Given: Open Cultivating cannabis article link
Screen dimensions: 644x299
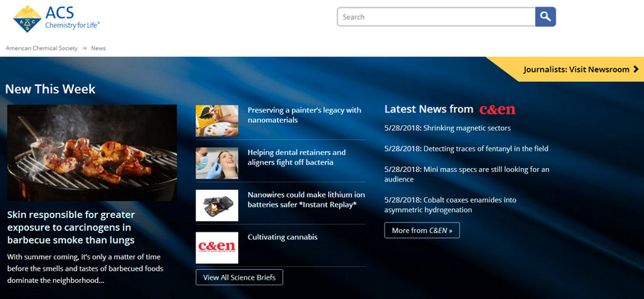Looking at the screenshot, I should tap(283, 237).
